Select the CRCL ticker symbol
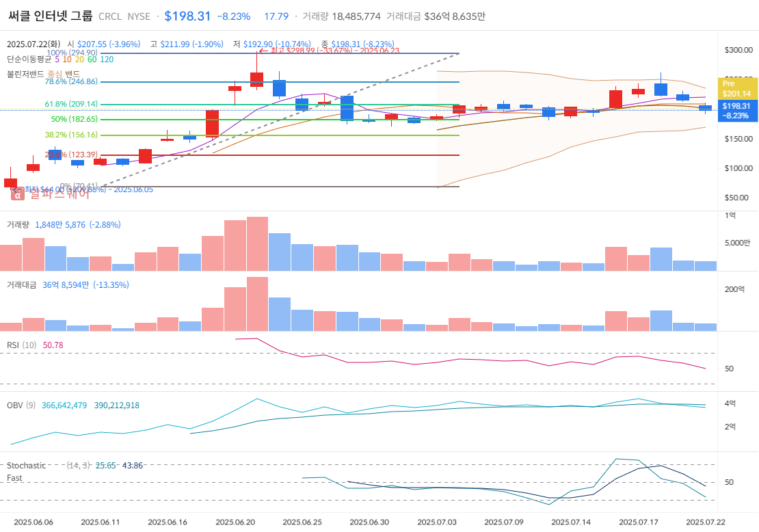This screenshot has height=532, width=759. 110,16
